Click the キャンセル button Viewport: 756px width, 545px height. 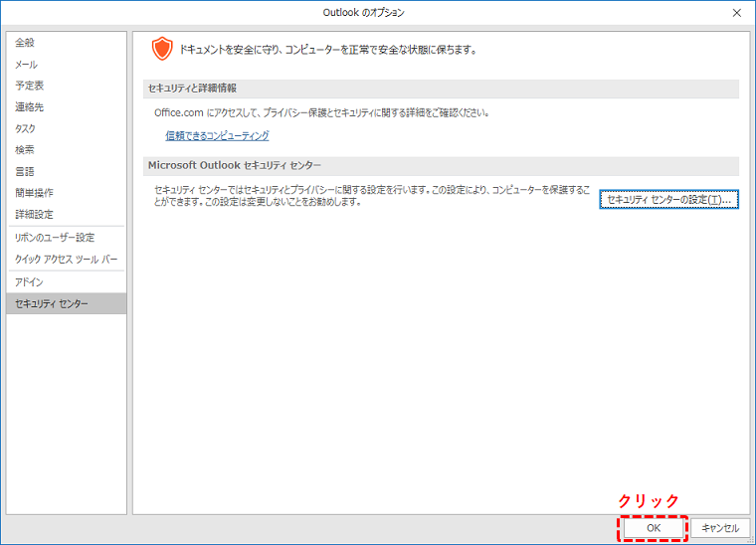coord(720,528)
